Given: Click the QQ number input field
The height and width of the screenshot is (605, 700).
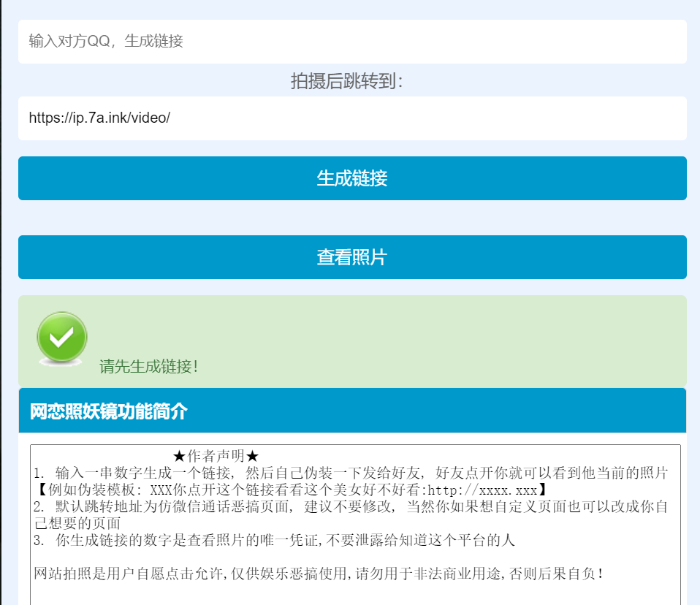Looking at the screenshot, I should pyautogui.click(x=351, y=42).
